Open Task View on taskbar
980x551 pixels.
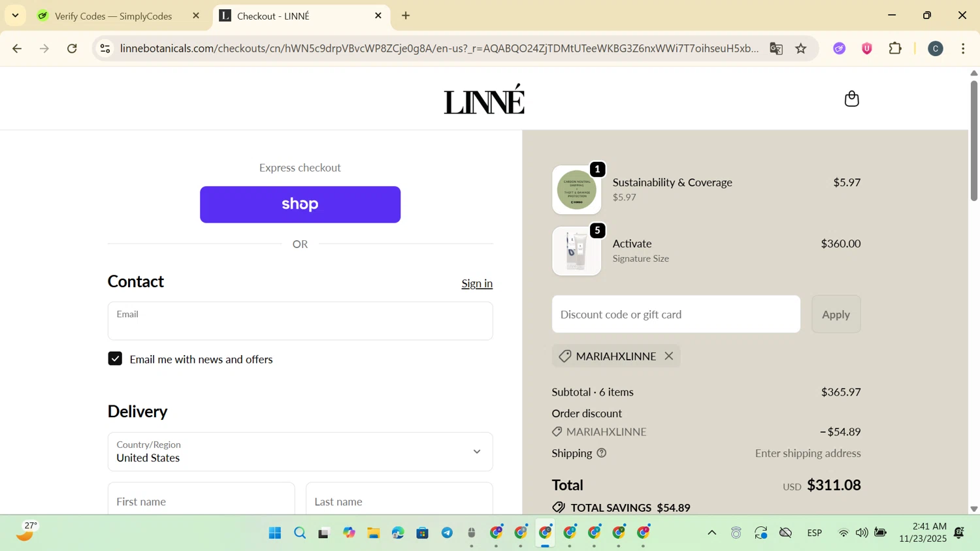coord(323,533)
